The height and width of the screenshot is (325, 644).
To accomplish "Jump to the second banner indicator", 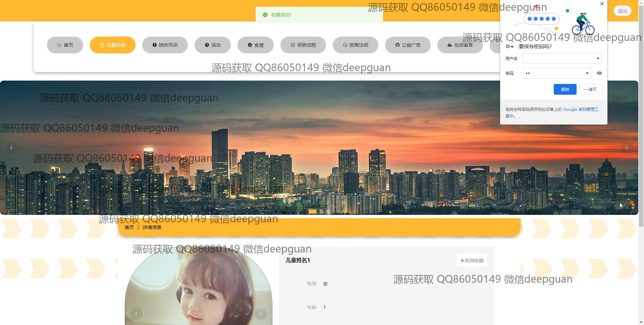I will (x=321, y=212).
